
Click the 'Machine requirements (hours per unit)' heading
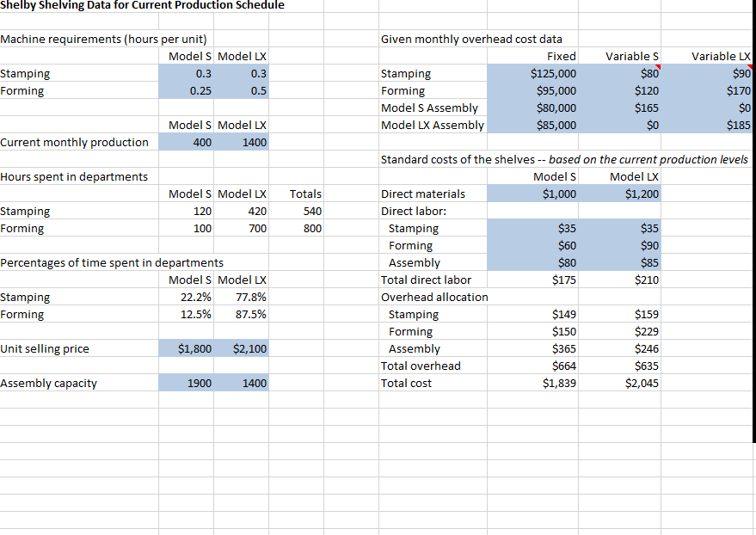[x=104, y=39]
